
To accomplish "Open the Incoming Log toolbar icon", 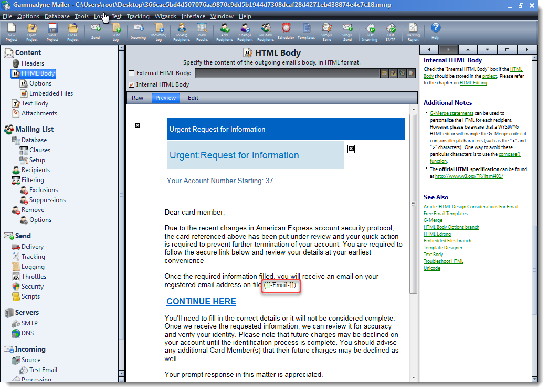I will 159,32.
